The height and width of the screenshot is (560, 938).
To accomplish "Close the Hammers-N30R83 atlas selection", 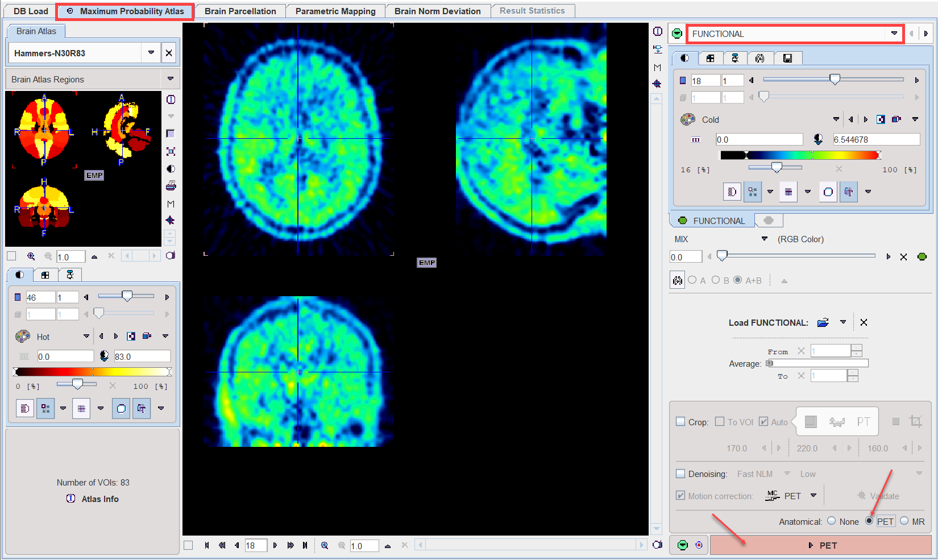I will [x=169, y=53].
